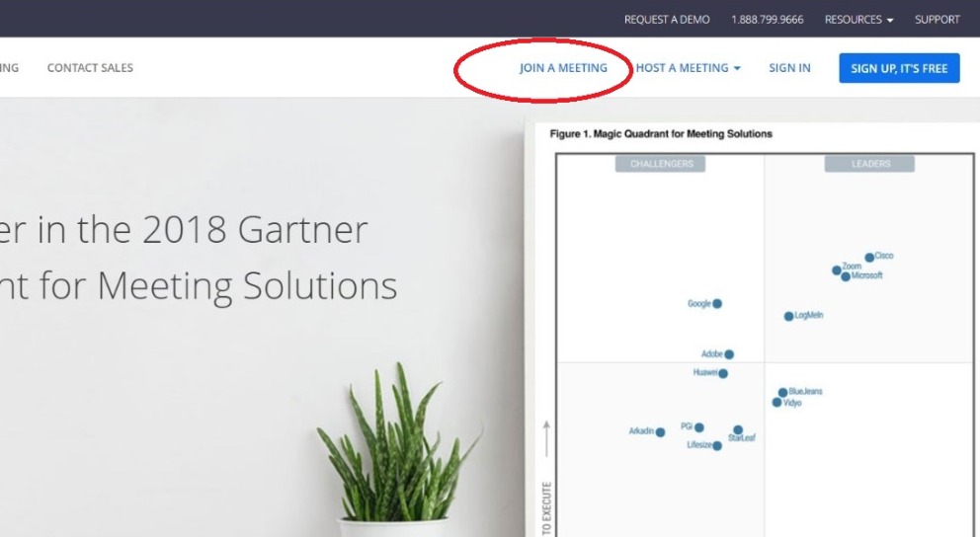The image size is (980, 537).
Task: Select the Lifesize data point
Action: click(717, 446)
